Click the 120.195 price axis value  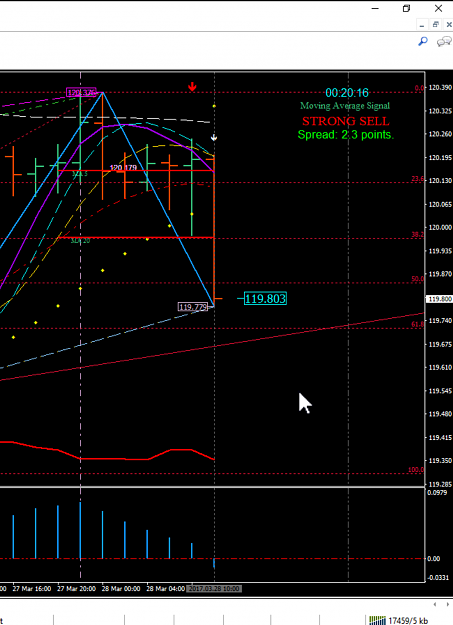[x=440, y=158]
